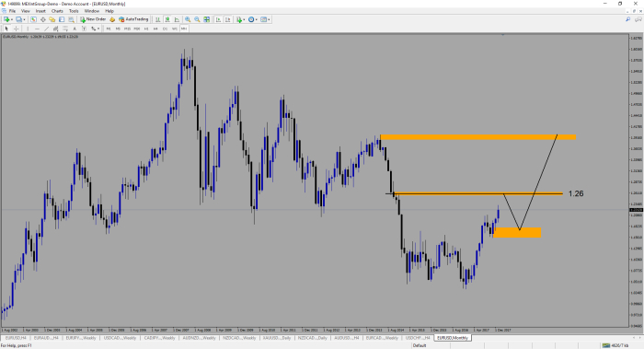
Task: Open the Charts menu
Action: click(x=57, y=11)
